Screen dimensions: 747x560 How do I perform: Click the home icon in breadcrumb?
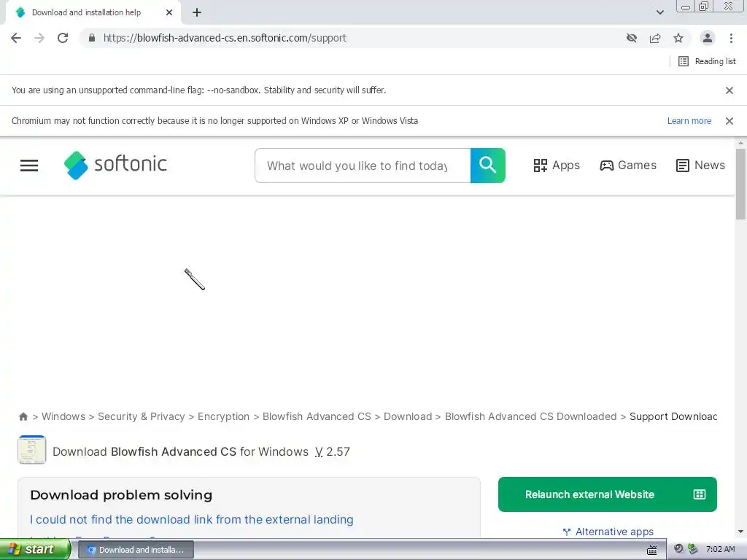[23, 416]
